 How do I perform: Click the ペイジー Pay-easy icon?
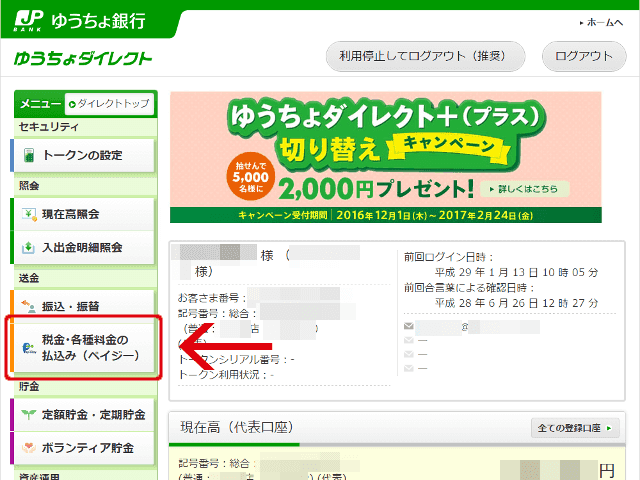click(29, 348)
